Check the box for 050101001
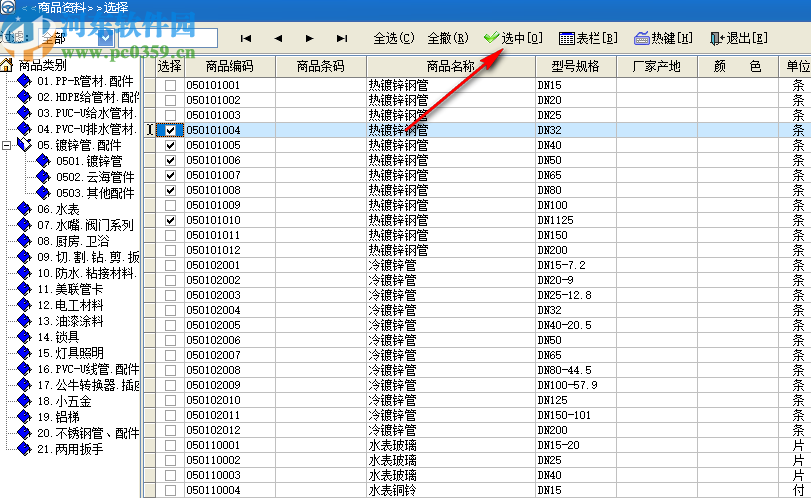 point(170,85)
